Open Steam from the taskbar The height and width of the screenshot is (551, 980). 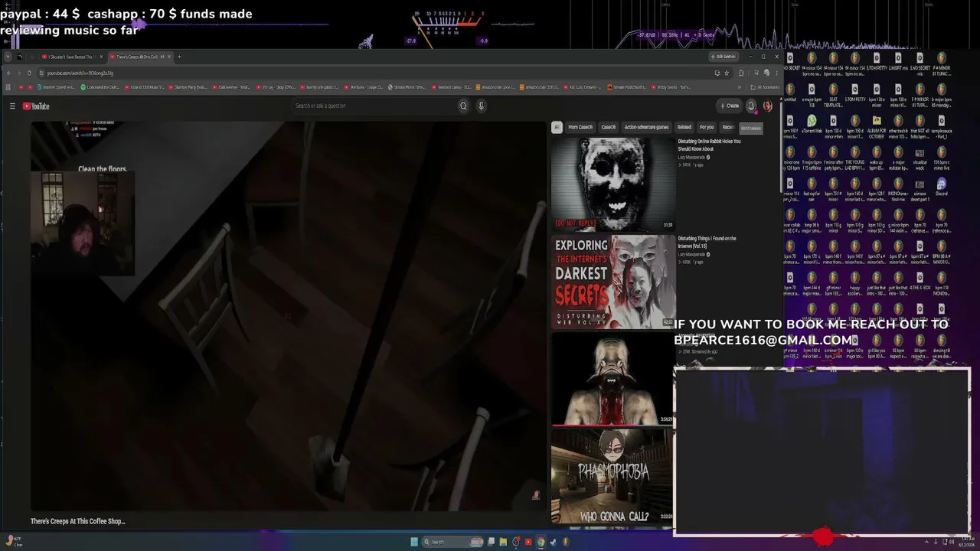point(553,542)
